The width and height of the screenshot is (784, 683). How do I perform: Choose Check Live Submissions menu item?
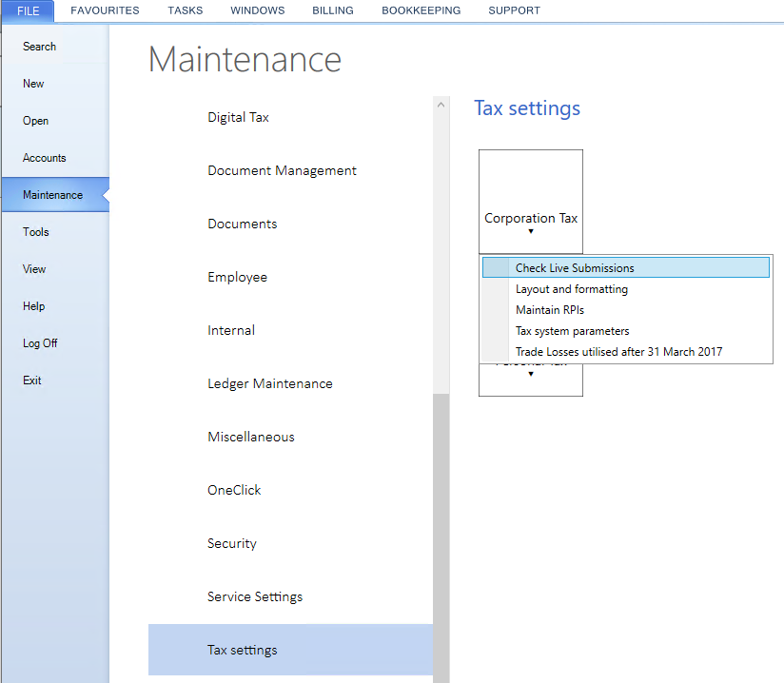(x=625, y=267)
